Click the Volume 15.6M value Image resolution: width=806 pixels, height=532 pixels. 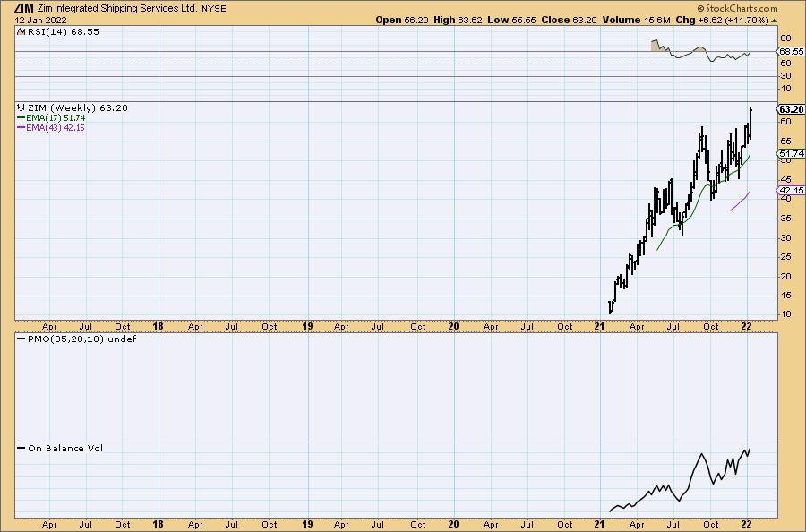coord(637,20)
